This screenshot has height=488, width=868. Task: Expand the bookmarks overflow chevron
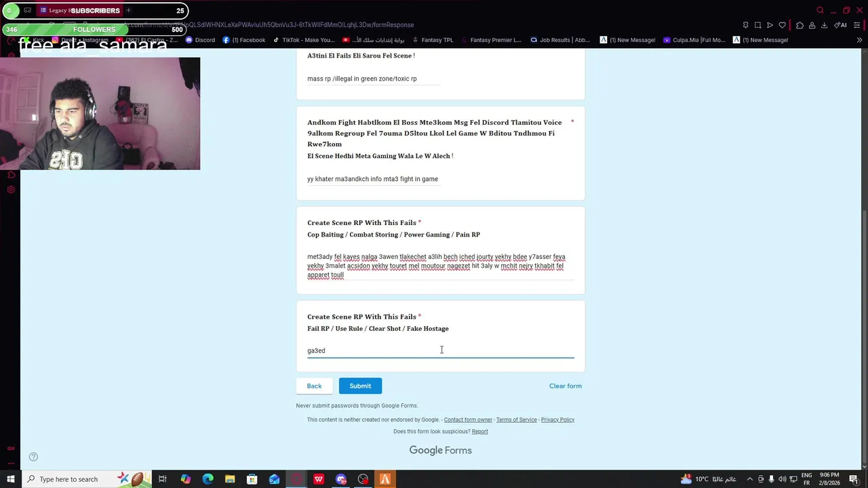pyautogui.click(x=860, y=40)
